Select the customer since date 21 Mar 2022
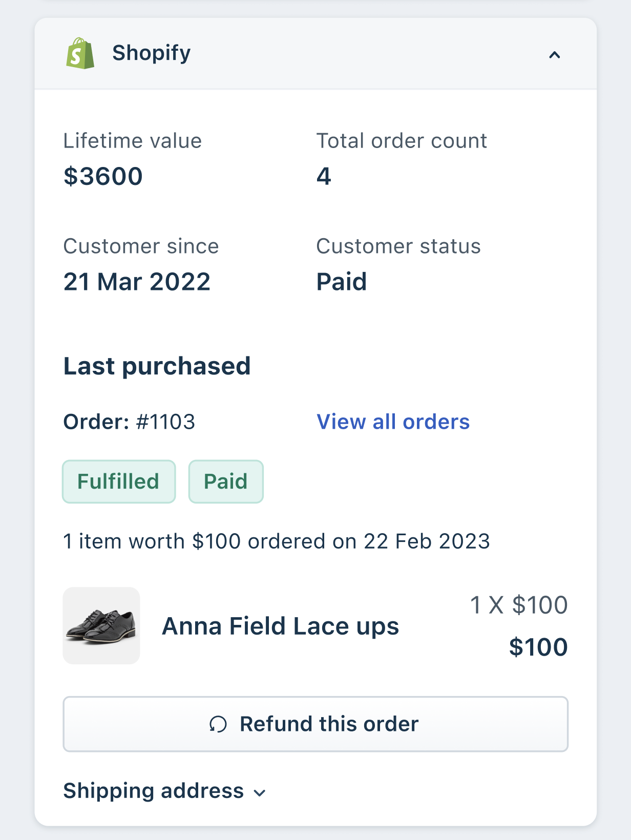This screenshot has width=631, height=840. tap(137, 282)
